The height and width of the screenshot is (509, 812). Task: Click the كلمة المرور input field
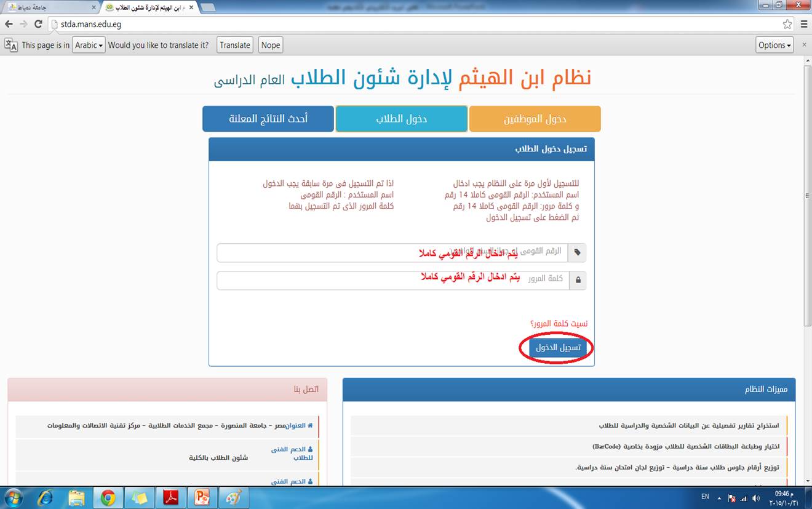392,280
